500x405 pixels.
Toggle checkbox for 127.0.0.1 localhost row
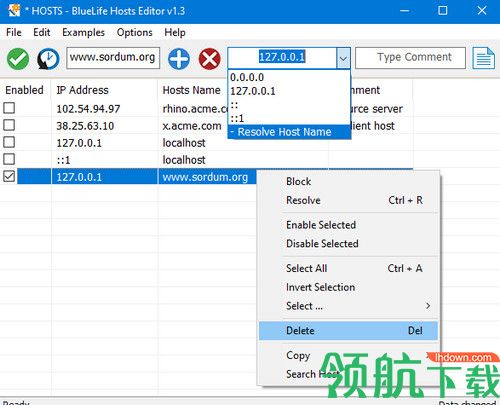pyautogui.click(x=9, y=142)
